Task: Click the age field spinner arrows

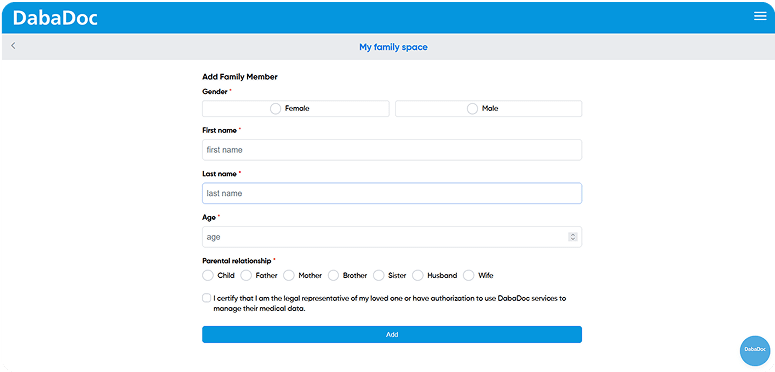Action: click(573, 237)
